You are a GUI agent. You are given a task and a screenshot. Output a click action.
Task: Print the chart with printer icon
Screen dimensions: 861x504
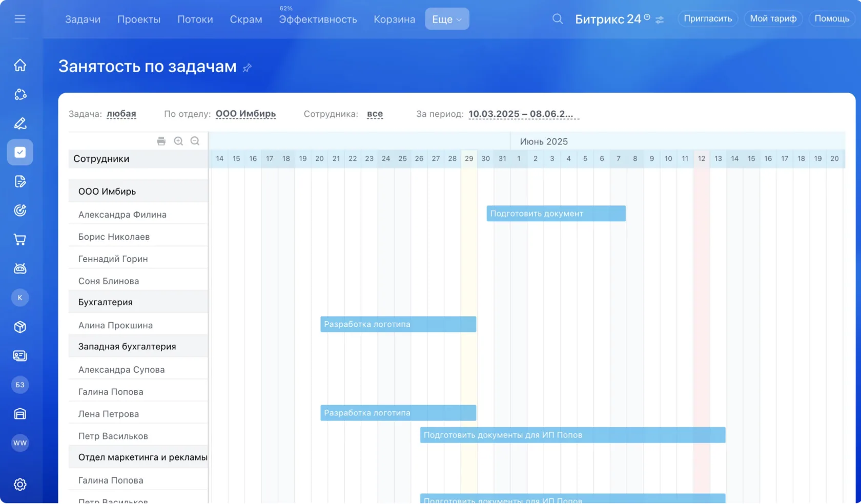tap(161, 141)
